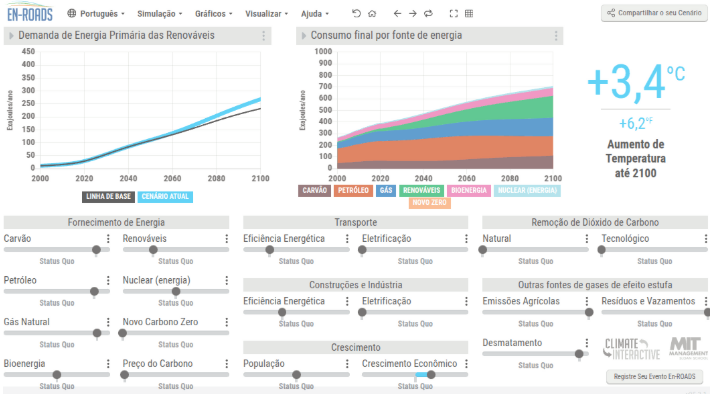Open the Ajuda menu
Viewport: 710px width, 394px height.
click(x=315, y=14)
